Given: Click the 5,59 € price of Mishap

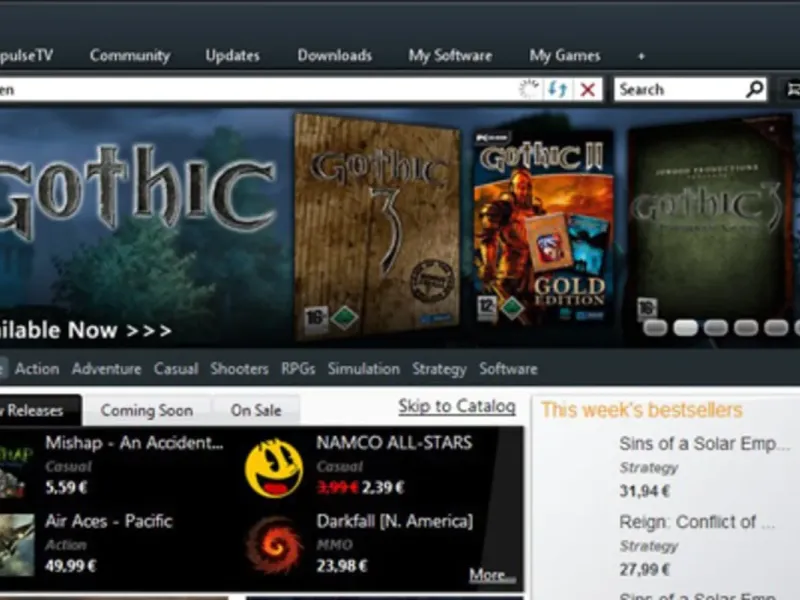Looking at the screenshot, I should (x=66, y=488).
